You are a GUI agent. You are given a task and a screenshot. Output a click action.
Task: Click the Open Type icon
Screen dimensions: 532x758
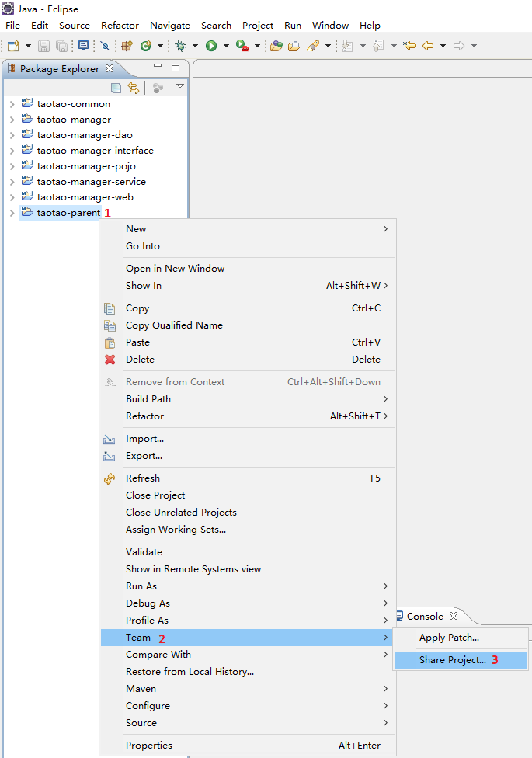pos(276,46)
